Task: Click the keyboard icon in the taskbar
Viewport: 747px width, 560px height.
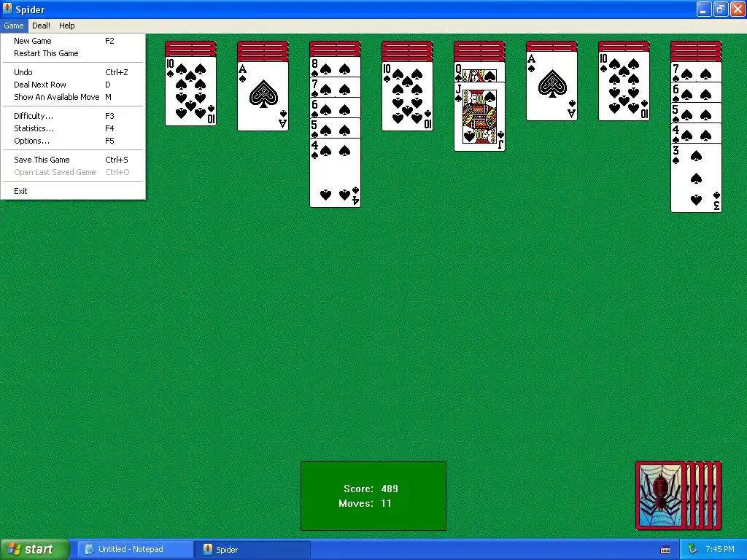Action: click(665, 550)
